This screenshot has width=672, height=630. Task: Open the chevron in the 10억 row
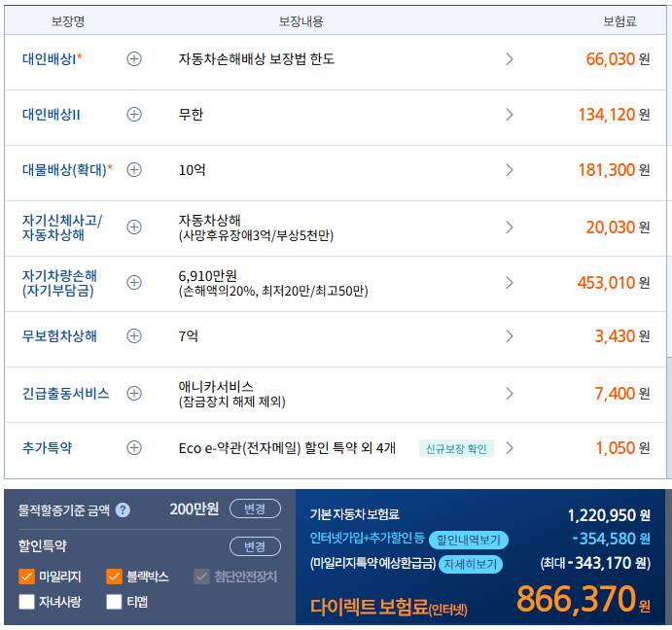(x=510, y=170)
